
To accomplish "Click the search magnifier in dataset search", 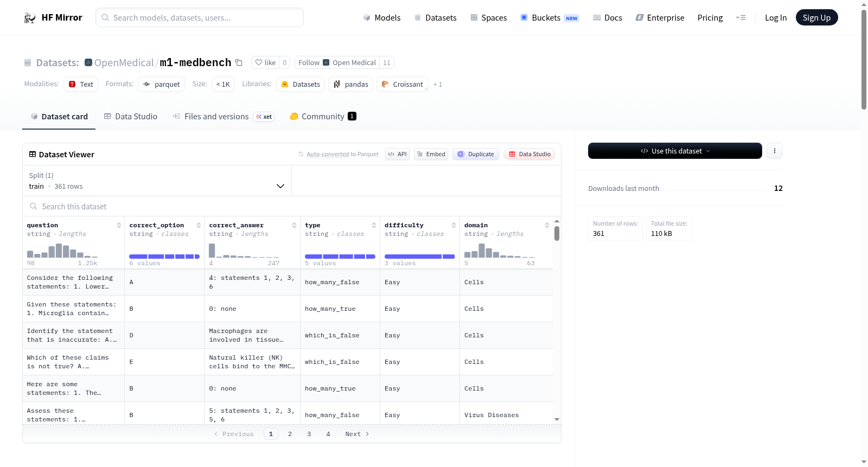I will (34, 206).
